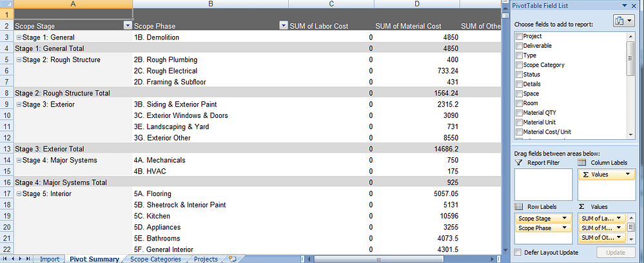Tick the Material Cost/ Unit checkbox
Screen dimensions: 644x263
point(519,132)
